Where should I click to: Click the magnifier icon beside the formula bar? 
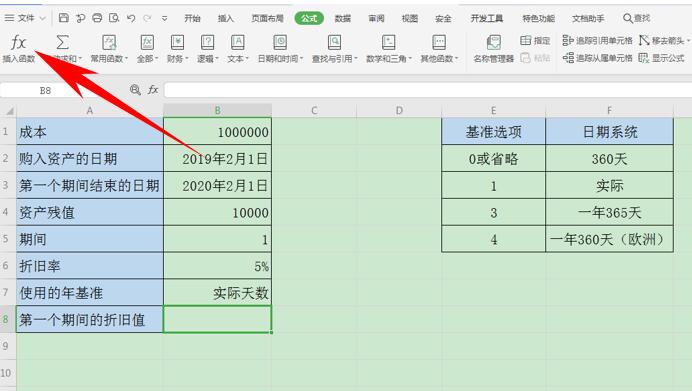[x=135, y=90]
